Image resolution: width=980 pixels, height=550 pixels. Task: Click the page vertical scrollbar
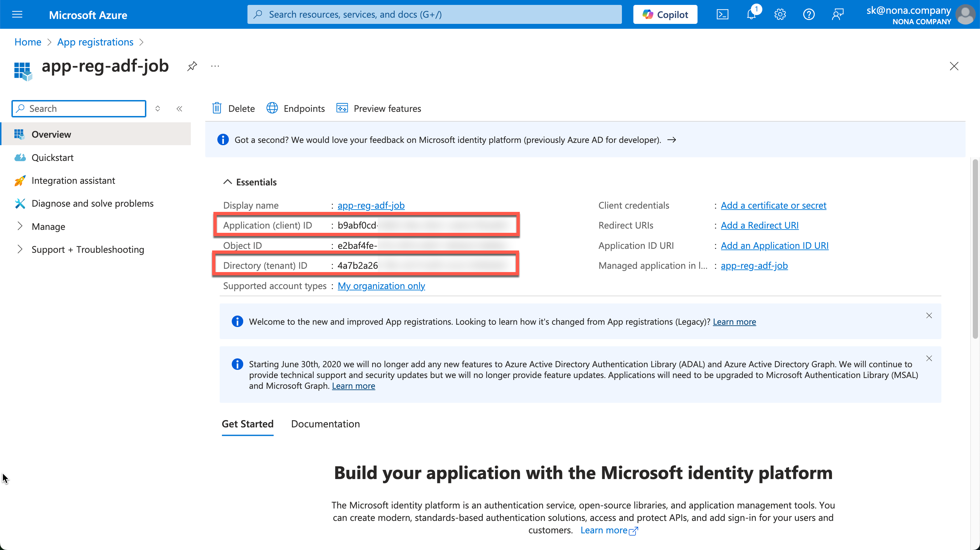point(975,249)
